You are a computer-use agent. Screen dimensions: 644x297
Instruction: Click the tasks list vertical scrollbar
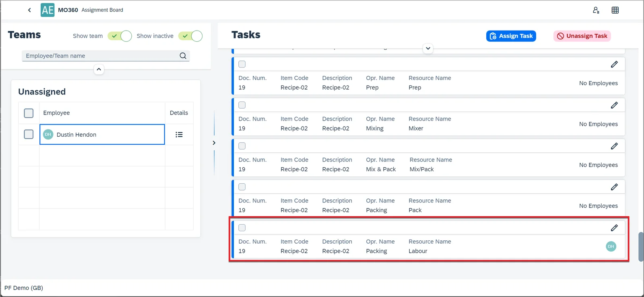(641, 246)
